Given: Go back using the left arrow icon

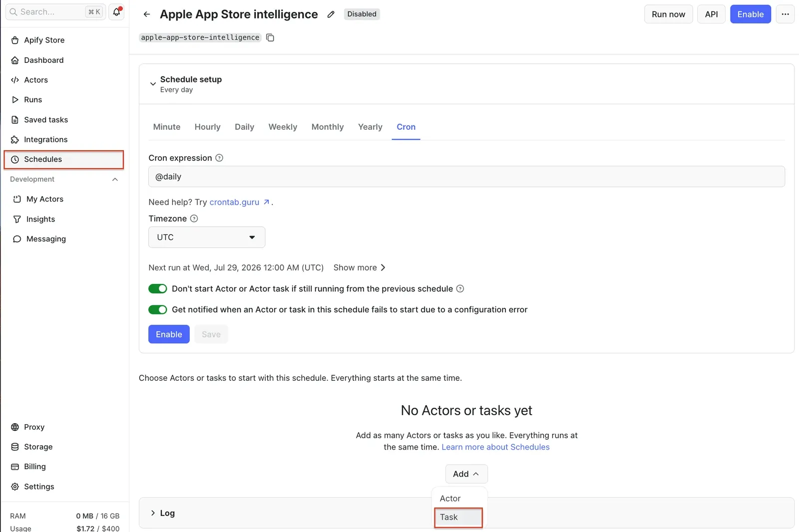Looking at the screenshot, I should (146, 14).
